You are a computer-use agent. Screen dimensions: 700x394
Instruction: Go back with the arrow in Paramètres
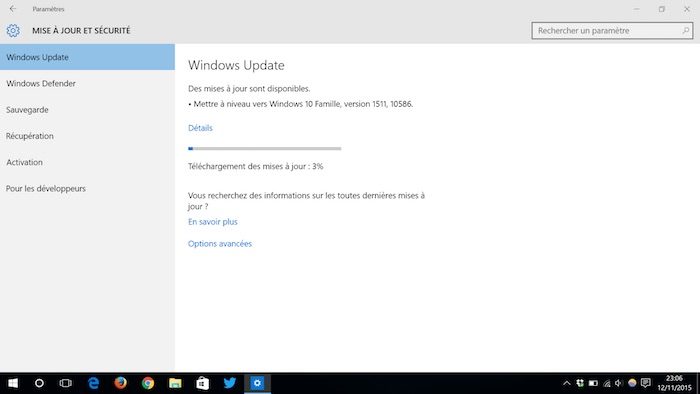[13, 8]
